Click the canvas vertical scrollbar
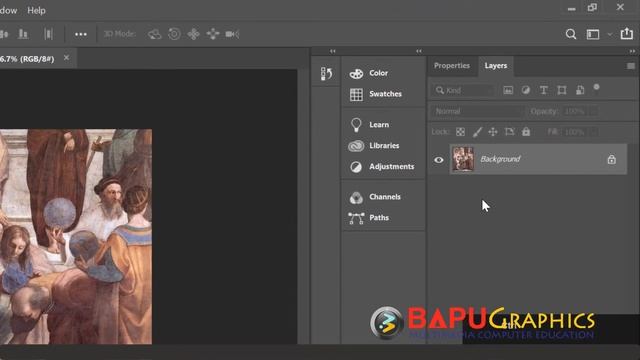 pyautogui.click(x=303, y=206)
